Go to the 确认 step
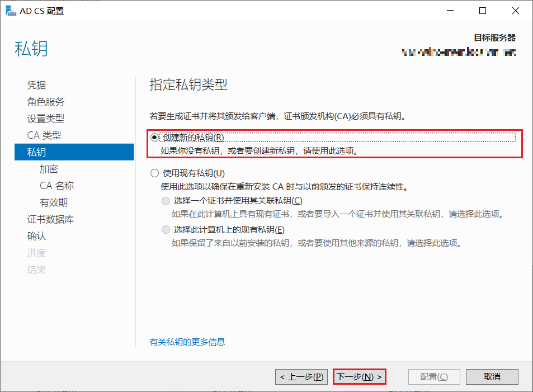This screenshot has height=392, width=533. click(x=36, y=235)
